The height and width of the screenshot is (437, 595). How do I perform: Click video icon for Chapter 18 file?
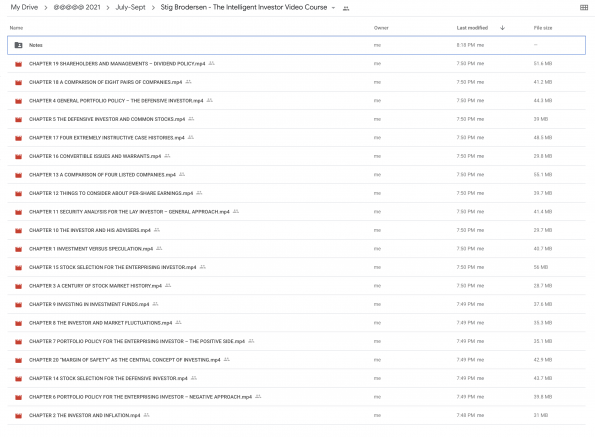[x=18, y=82]
